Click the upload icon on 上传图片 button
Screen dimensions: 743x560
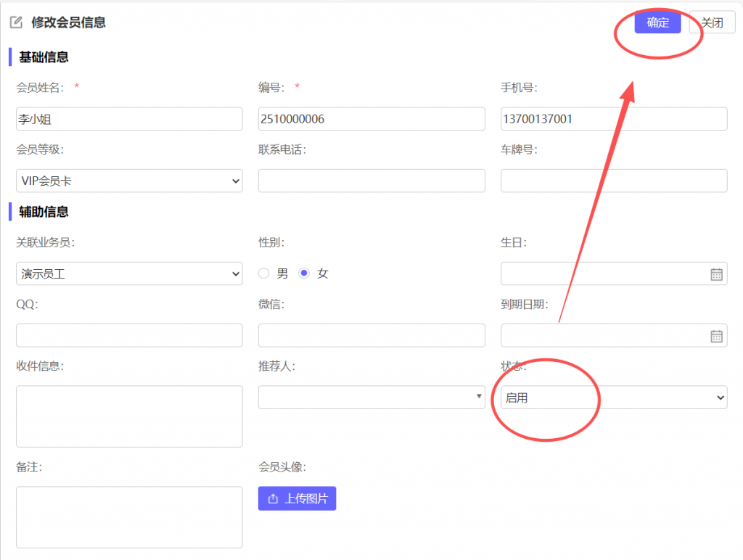tap(273, 499)
